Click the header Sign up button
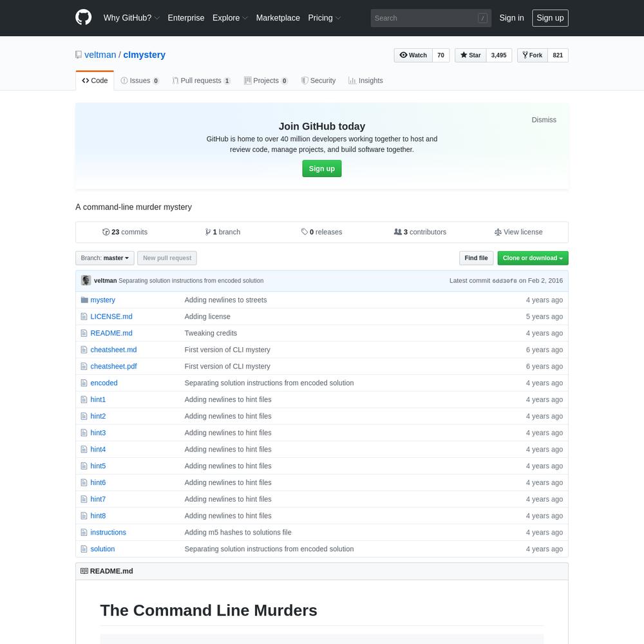Viewport: 644px width, 644px height. click(x=550, y=18)
